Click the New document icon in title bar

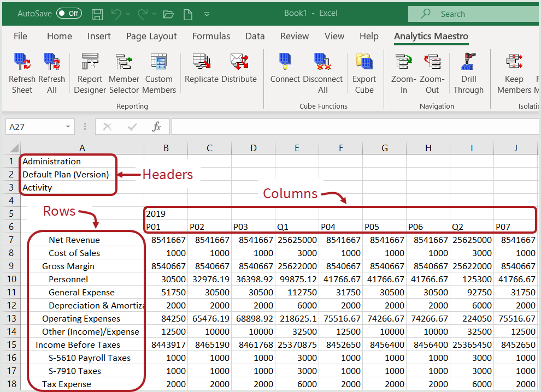[x=187, y=14]
